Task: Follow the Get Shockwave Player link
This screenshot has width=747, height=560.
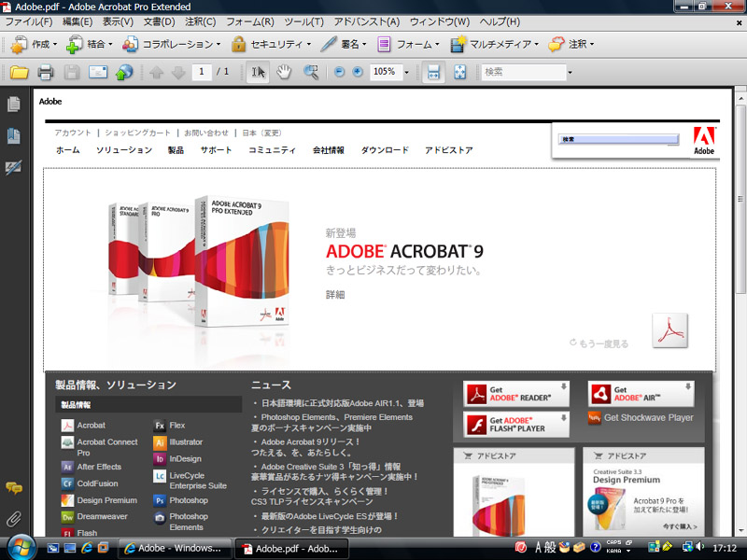Action: (x=648, y=417)
